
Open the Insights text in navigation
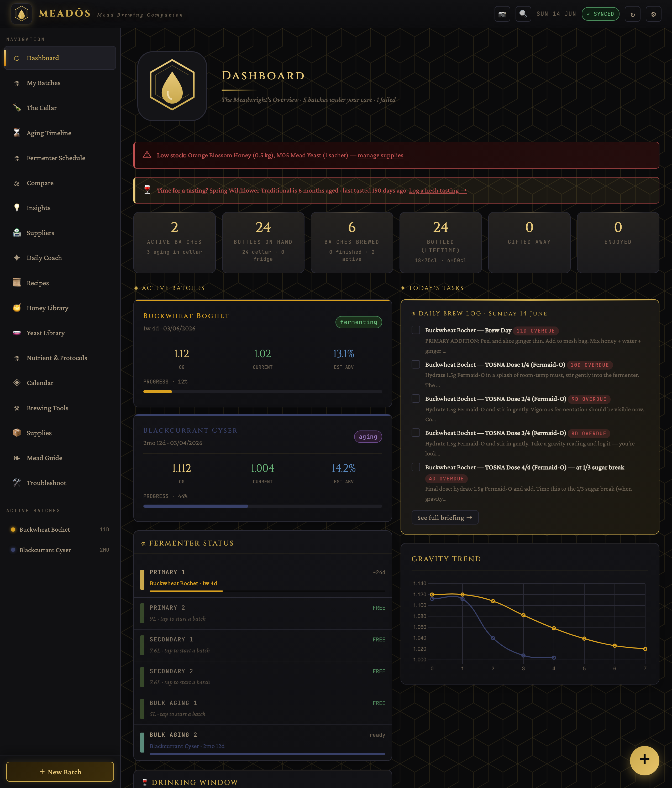point(38,208)
